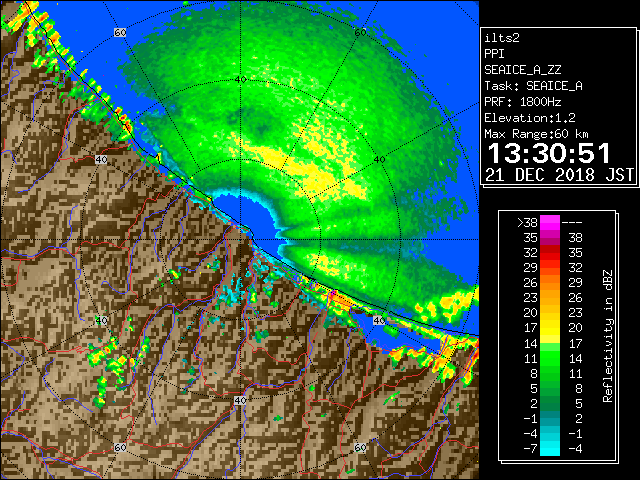
Task: Click the '60' range ring label at lower left
Action: 120,447
